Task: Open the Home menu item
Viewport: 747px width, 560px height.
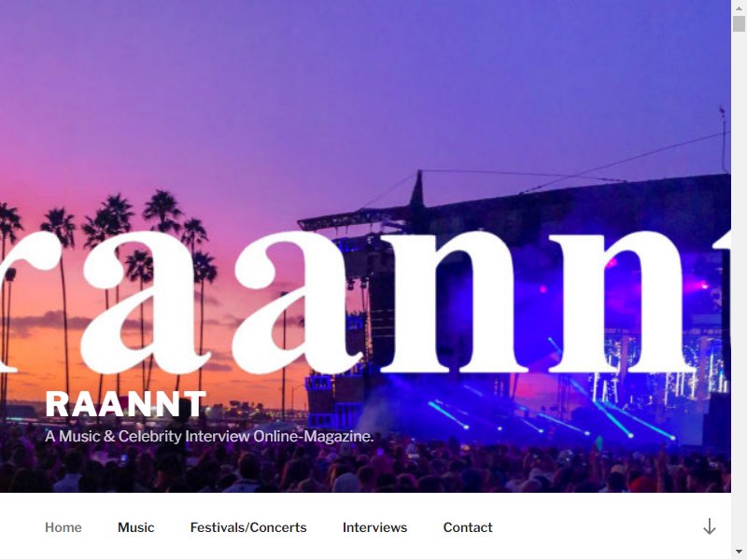Action: pos(63,527)
